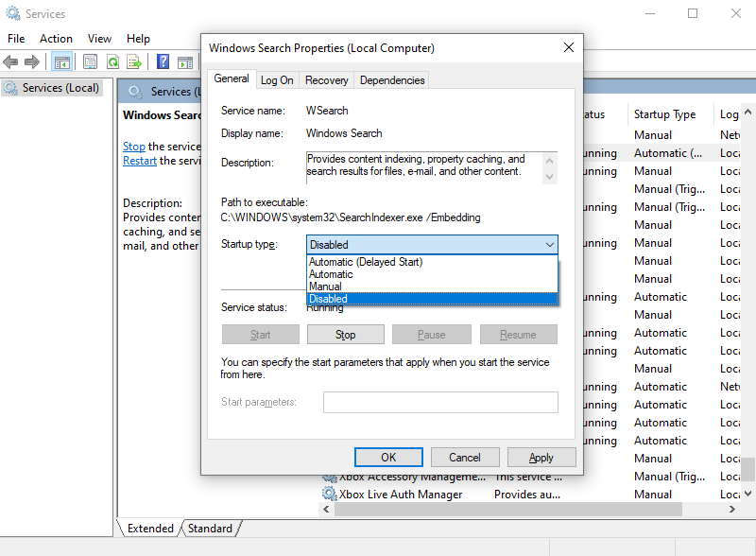The height and width of the screenshot is (556, 756).
Task: Open the blue Help question mark icon
Action: coord(163,61)
